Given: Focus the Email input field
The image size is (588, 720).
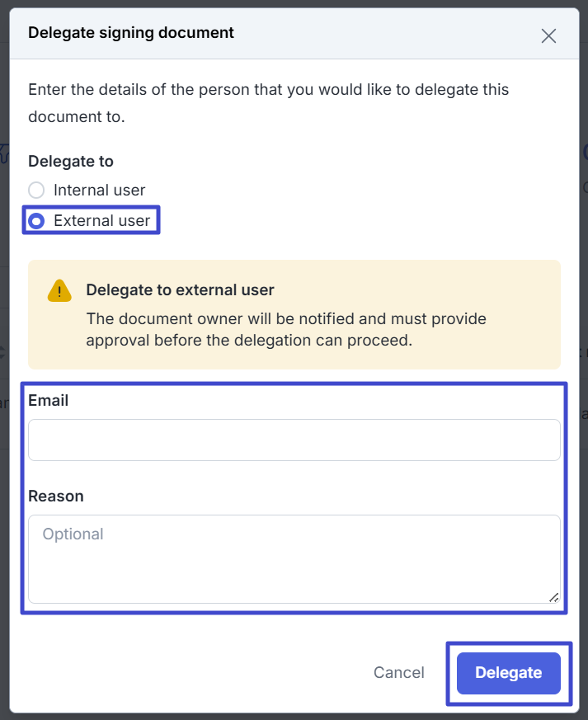Looking at the screenshot, I should (294, 440).
